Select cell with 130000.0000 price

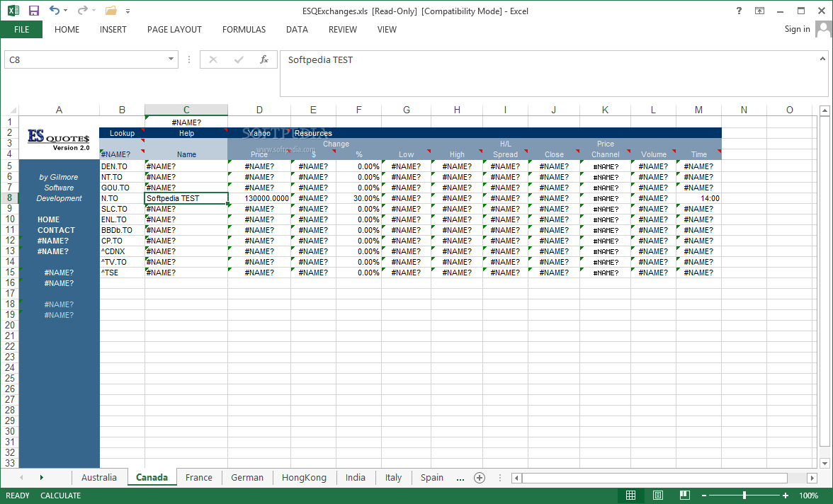pos(259,198)
